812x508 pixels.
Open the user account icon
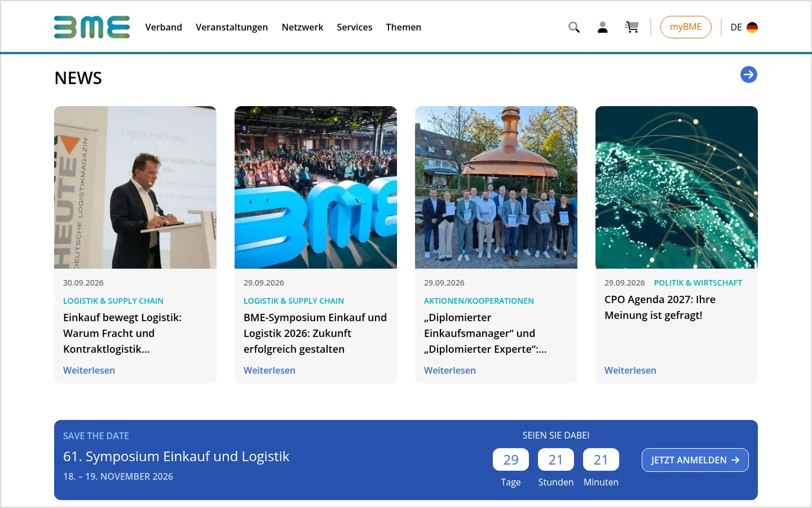(602, 27)
